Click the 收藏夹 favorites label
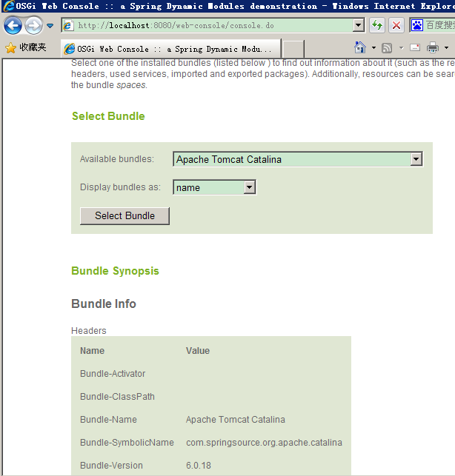Viewport: 455px width, 476px height. click(x=33, y=47)
